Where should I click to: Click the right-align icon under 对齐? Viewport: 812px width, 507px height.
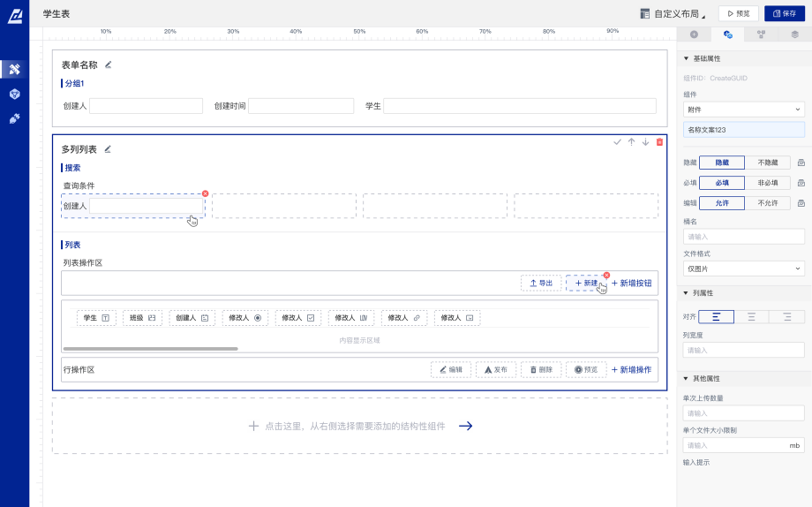pos(786,316)
